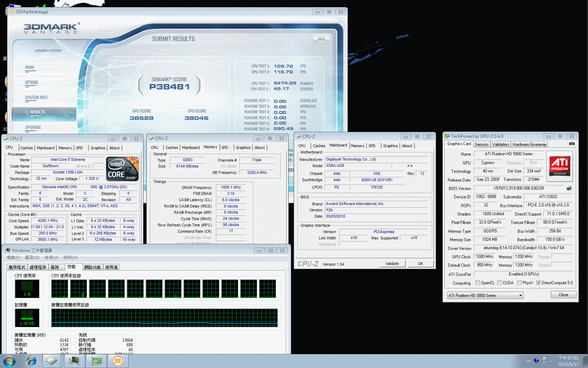Viewport: 588px width, 368px height.
Task: Maximize the Task Manager window
Action: pos(271,250)
